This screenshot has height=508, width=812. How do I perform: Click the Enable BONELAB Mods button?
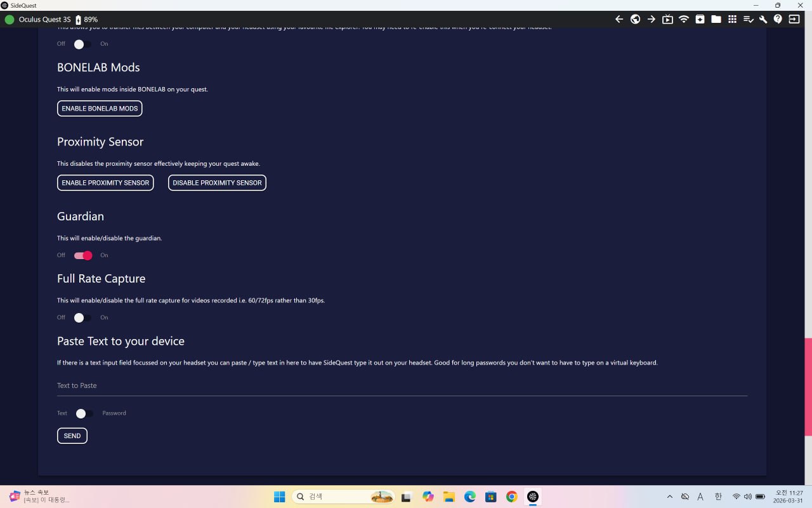point(100,109)
